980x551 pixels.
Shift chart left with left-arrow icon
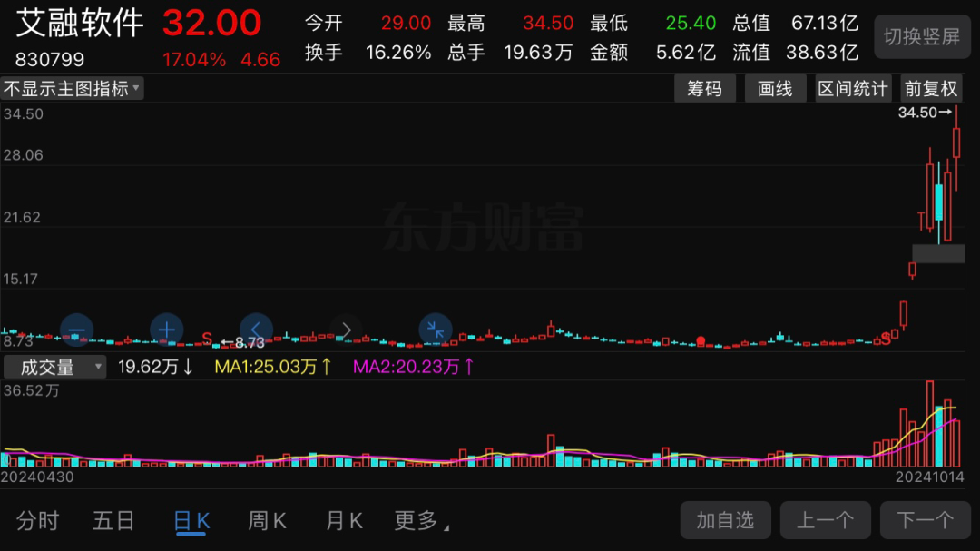(256, 330)
